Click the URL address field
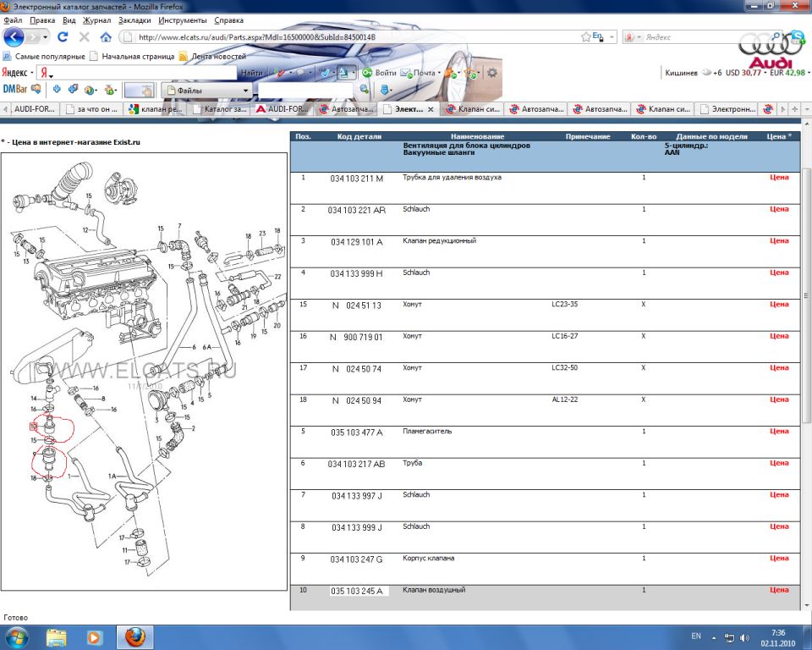 point(357,36)
